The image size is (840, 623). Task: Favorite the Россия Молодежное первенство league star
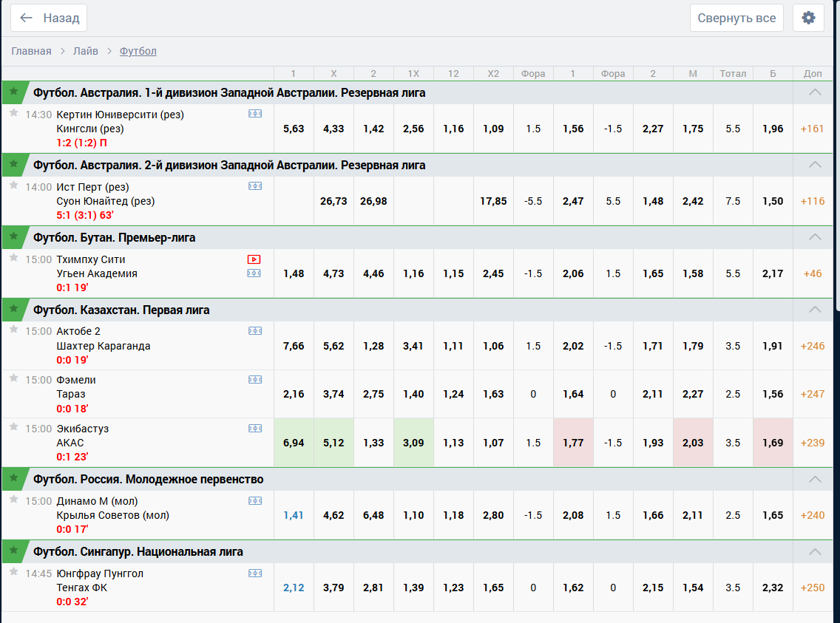(14, 478)
